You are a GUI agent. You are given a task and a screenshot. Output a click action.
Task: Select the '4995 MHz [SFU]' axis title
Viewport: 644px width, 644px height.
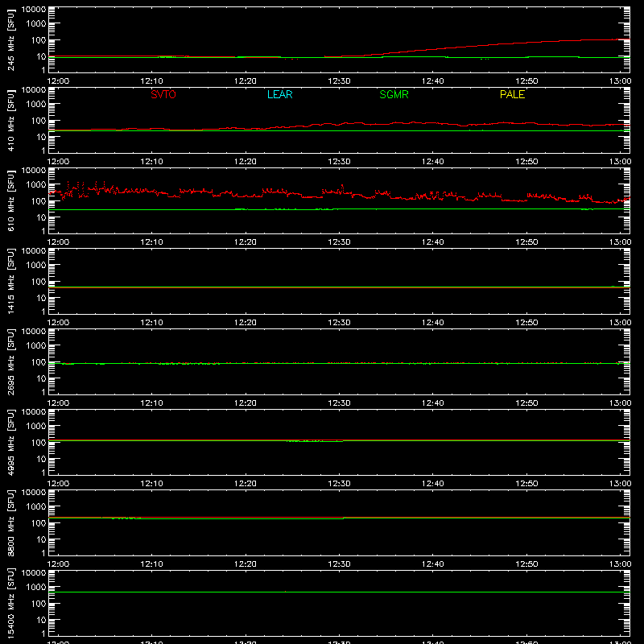[10, 442]
